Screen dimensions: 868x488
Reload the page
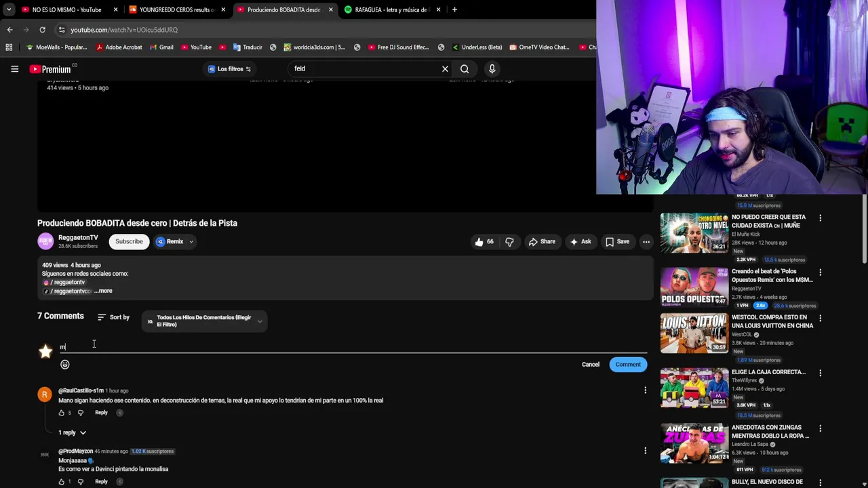pos(42,30)
